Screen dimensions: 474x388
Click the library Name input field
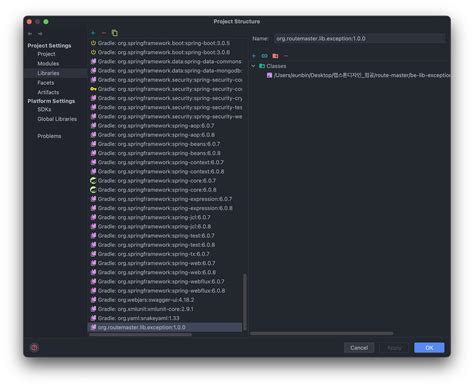pos(359,39)
